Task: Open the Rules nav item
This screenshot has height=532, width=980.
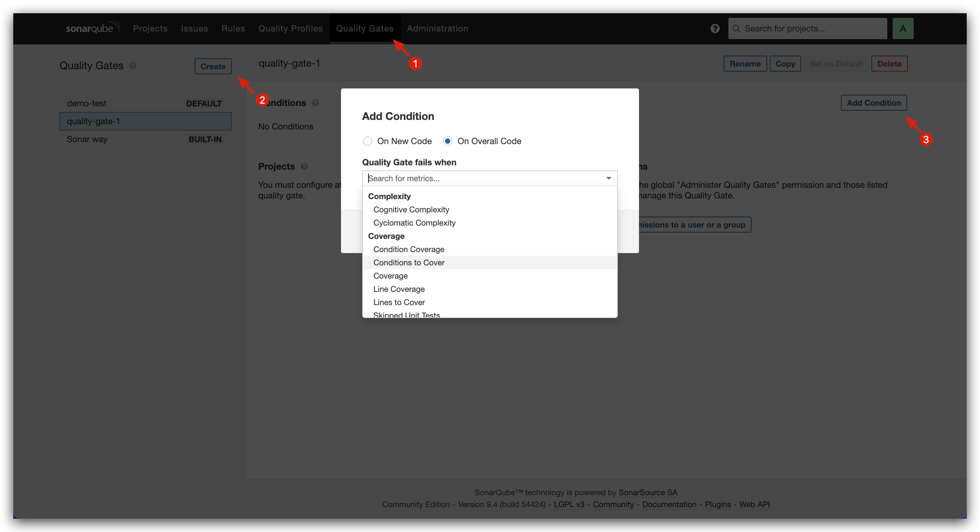Action: (x=233, y=28)
